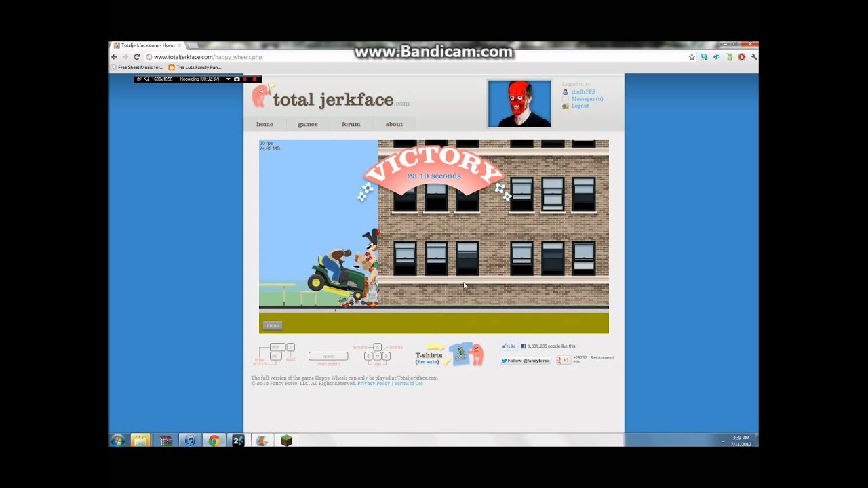Click the red Opera-style extension icon
This screenshot has width=868, height=488.
(741, 57)
